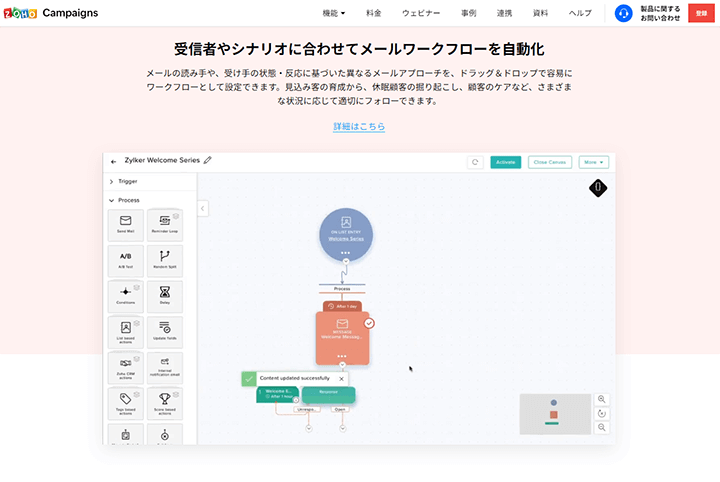This screenshot has height=482, width=720.
Task: Click the Process divider label on canvas
Action: coord(342,289)
